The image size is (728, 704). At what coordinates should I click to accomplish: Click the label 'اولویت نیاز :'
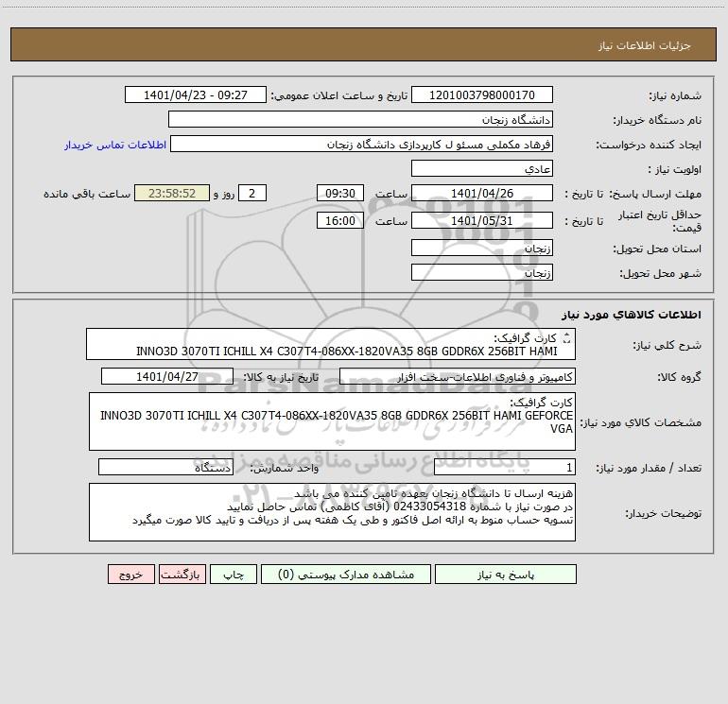675,170
